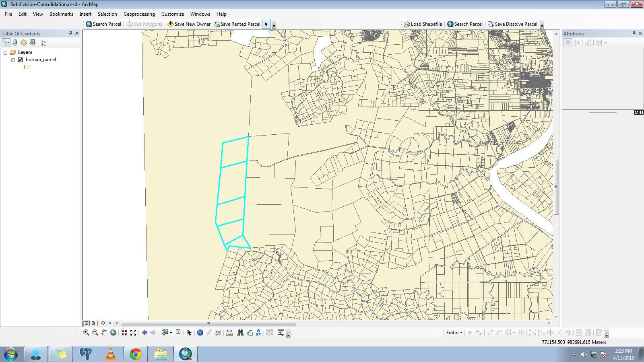Click the Load Shapefile button
Screen dimensions: 644x362
click(x=423, y=24)
